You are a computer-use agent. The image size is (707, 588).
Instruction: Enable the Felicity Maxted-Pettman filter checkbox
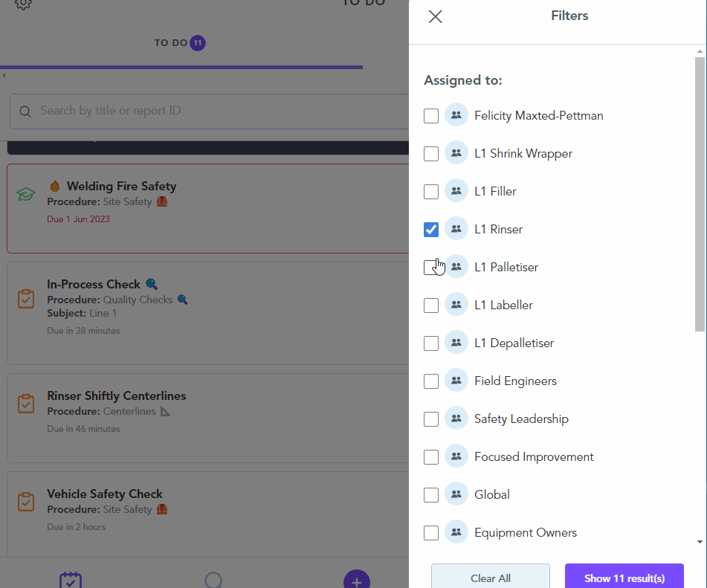coord(431,116)
